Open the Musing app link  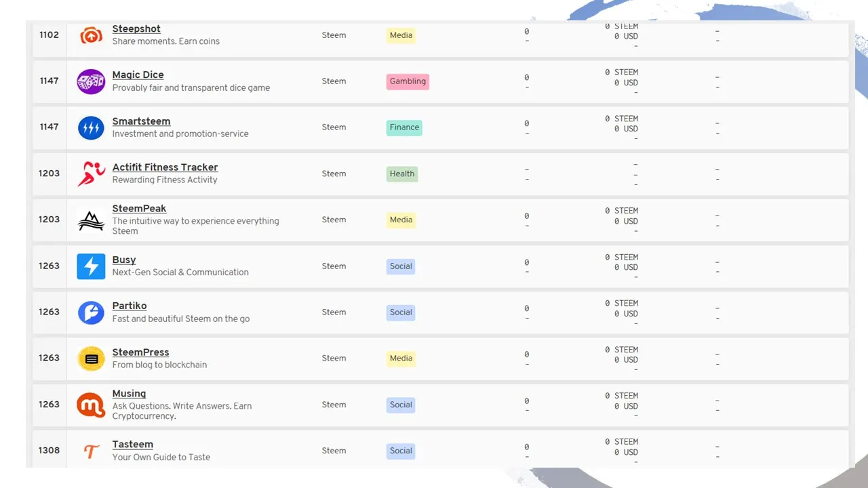click(x=129, y=394)
